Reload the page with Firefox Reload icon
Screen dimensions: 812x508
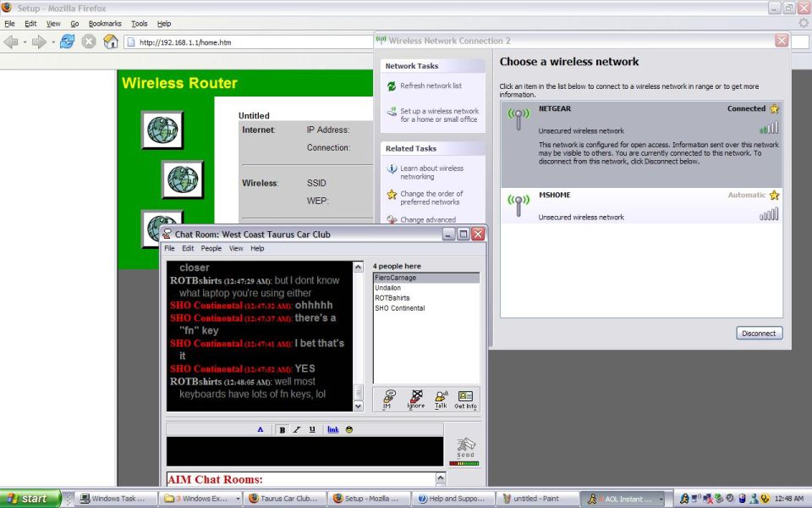click(x=67, y=41)
